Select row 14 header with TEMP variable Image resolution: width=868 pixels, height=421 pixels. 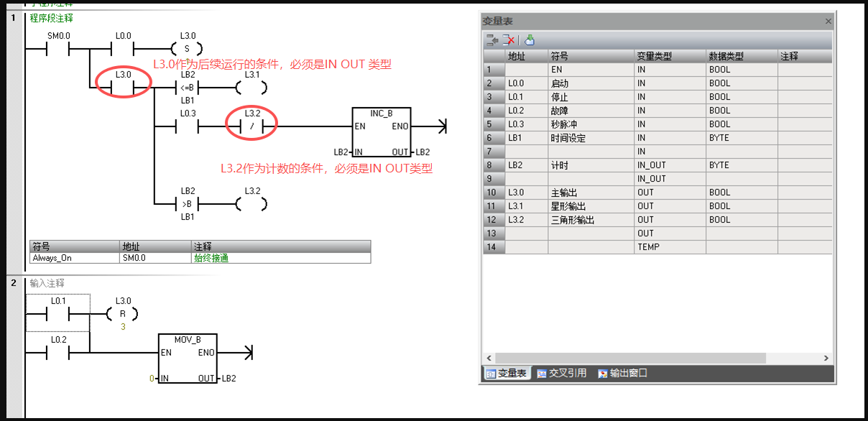494,247
